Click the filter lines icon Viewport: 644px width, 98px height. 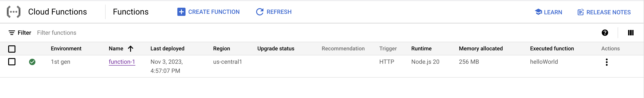click(12, 33)
